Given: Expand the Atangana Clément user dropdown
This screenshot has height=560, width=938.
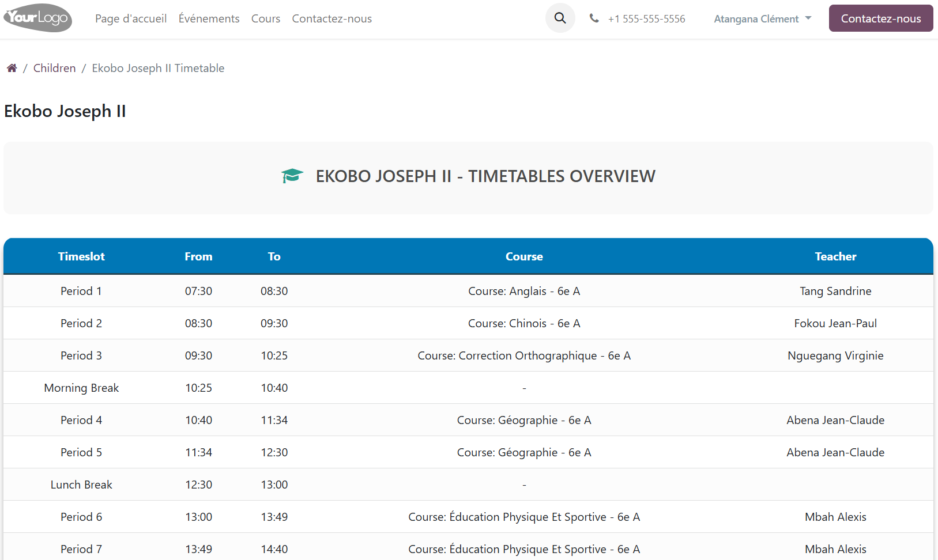Looking at the screenshot, I should coord(762,18).
